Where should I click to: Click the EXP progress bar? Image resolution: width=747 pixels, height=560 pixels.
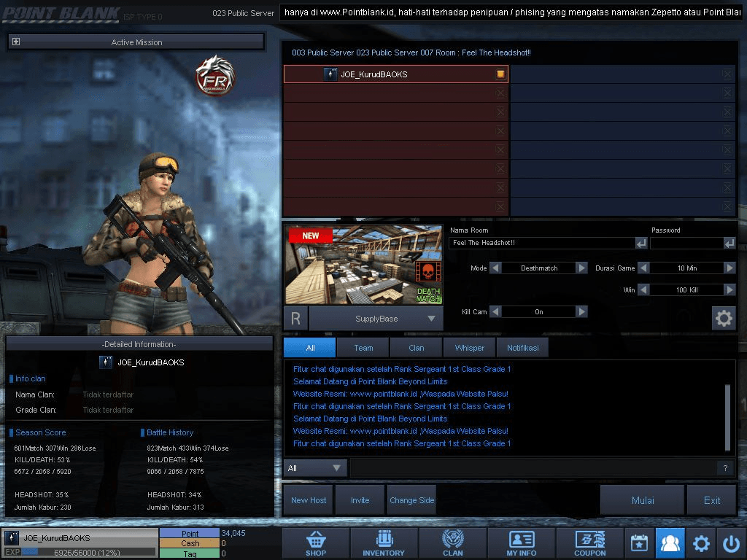[x=88, y=553]
